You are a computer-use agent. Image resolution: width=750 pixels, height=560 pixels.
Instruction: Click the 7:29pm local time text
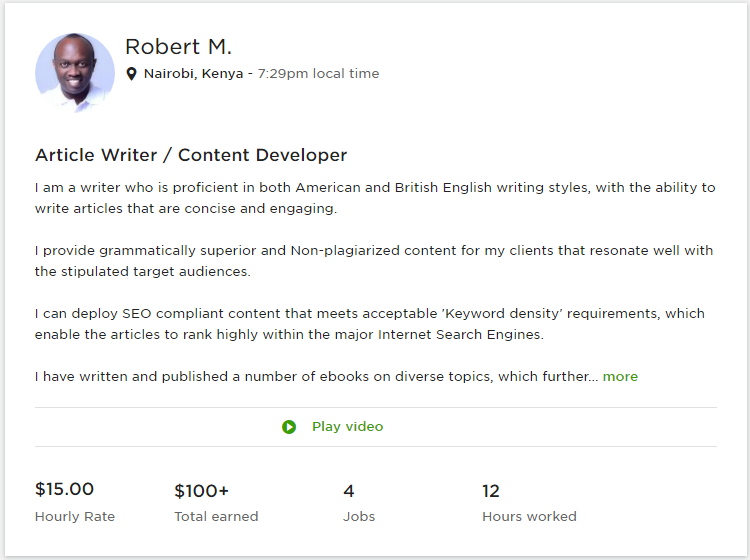(x=318, y=74)
